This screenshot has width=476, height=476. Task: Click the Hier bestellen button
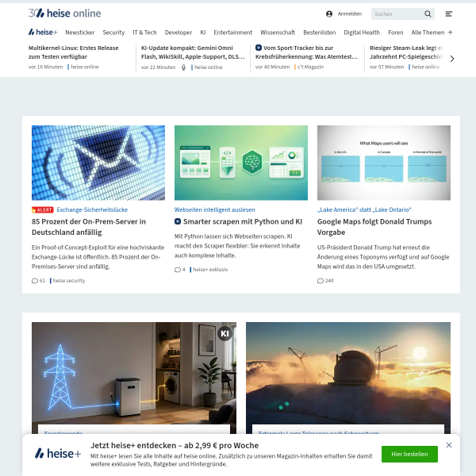click(x=409, y=454)
